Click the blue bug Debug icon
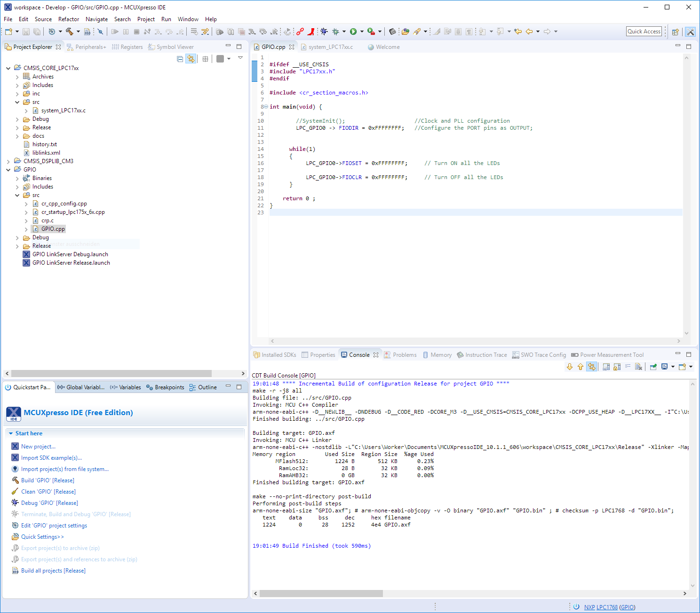 click(x=324, y=31)
